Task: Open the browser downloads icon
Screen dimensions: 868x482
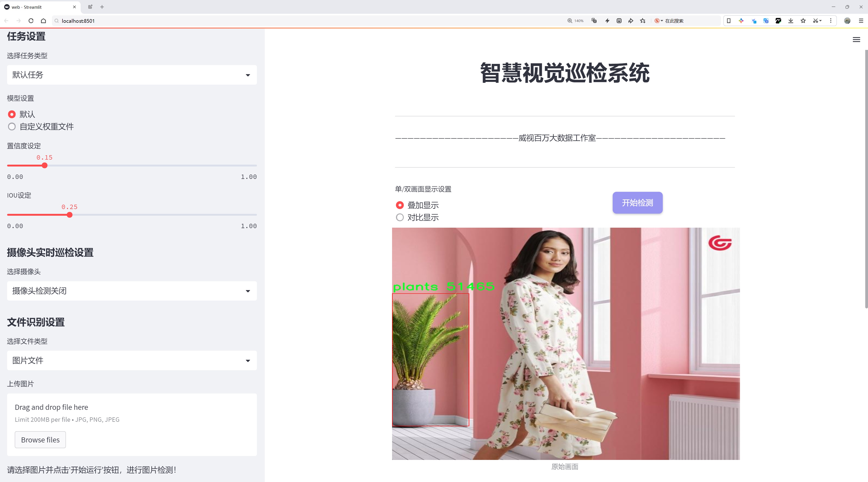Action: tap(791, 21)
